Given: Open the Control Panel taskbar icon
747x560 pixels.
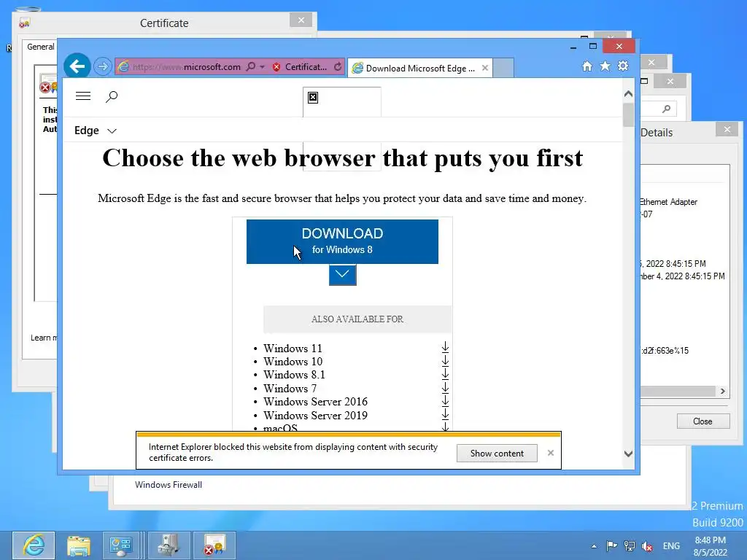Looking at the screenshot, I should coord(120,545).
